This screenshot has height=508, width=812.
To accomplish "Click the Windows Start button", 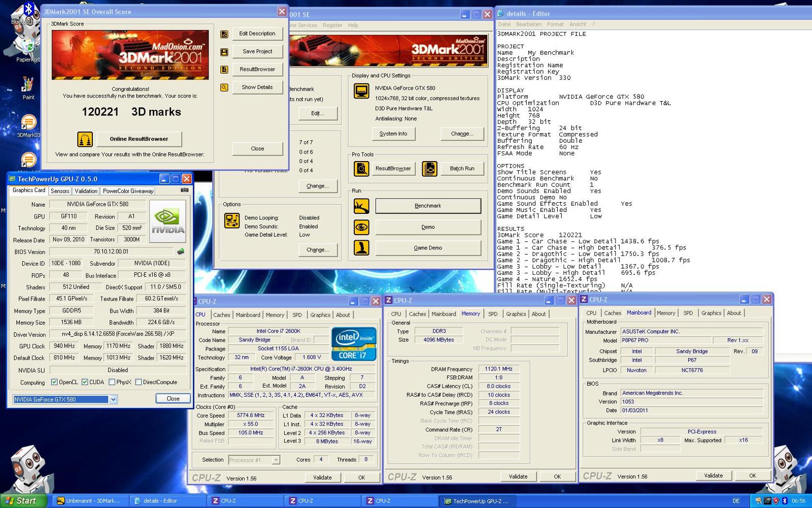I will [x=23, y=501].
